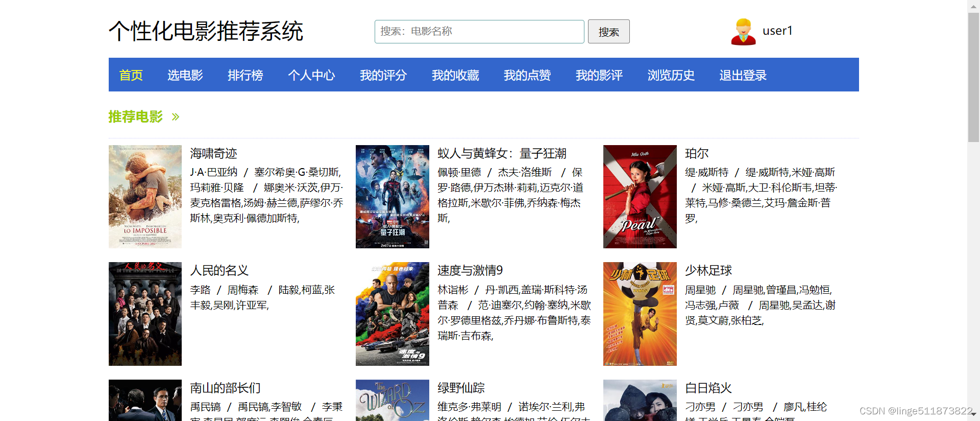This screenshot has width=980, height=421.
Task: Show 浏览历史 page
Action: pyautogui.click(x=671, y=75)
